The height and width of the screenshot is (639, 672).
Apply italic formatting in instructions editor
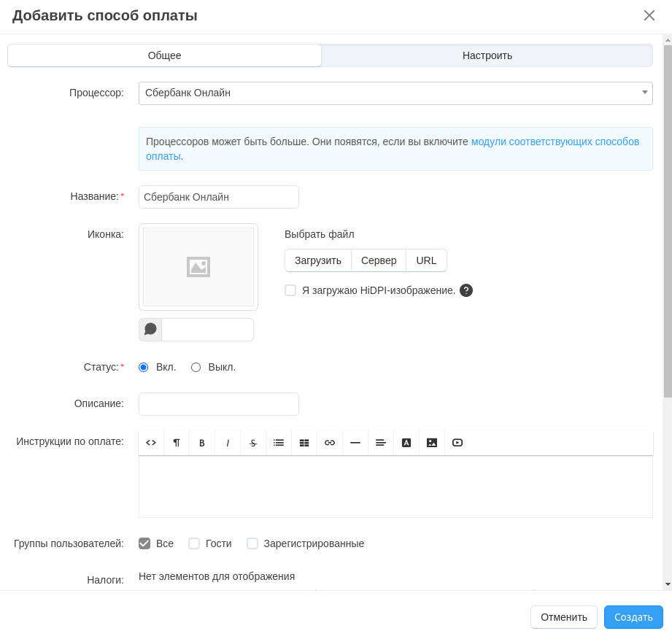228,443
